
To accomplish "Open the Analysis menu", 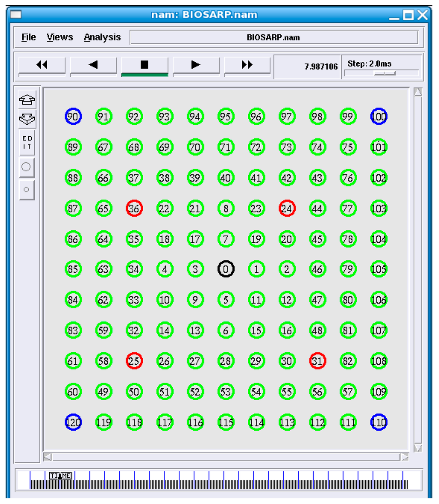I will point(102,38).
